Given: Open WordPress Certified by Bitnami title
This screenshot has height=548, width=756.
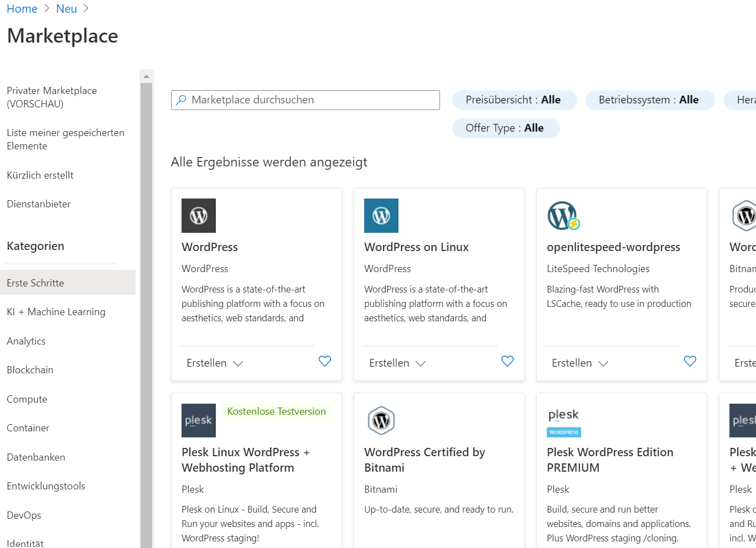Looking at the screenshot, I should coord(424,460).
